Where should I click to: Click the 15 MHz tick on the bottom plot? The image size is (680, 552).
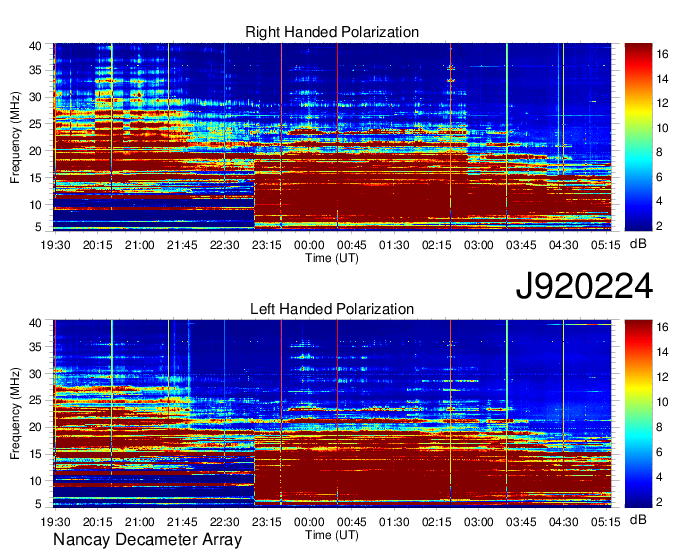[x=35, y=454]
